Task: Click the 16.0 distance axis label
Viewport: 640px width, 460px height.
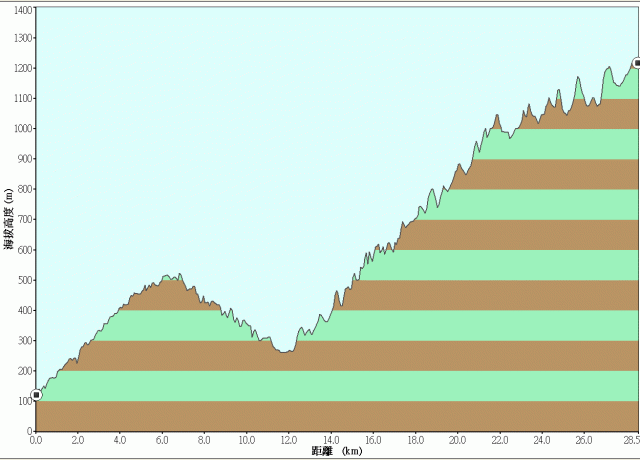Action: pyautogui.click(x=373, y=440)
